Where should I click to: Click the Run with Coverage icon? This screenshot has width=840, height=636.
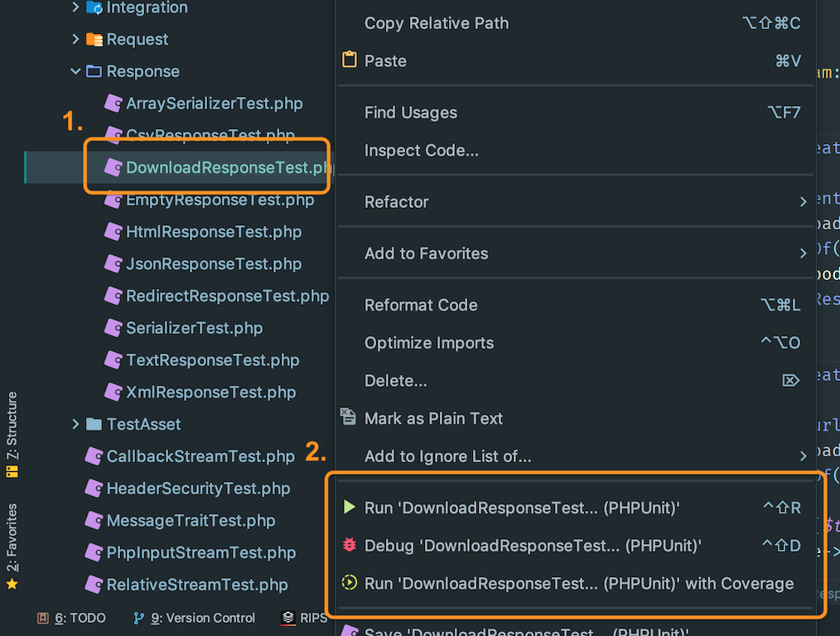pyautogui.click(x=350, y=582)
